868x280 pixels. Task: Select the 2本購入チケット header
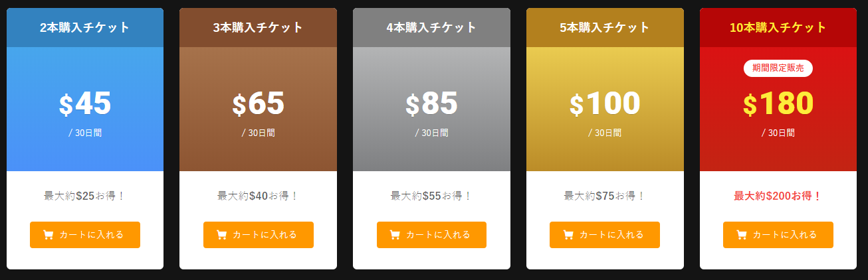[x=85, y=28]
